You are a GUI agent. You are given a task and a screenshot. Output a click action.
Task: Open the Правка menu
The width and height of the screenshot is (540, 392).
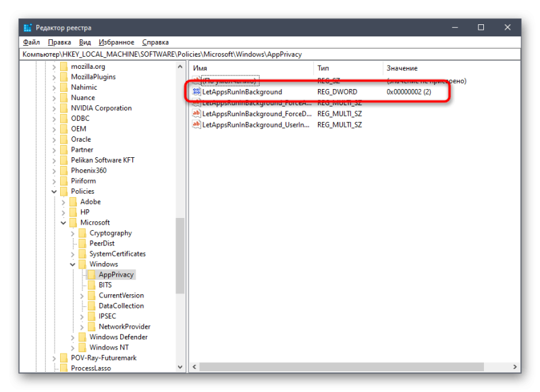[59, 42]
